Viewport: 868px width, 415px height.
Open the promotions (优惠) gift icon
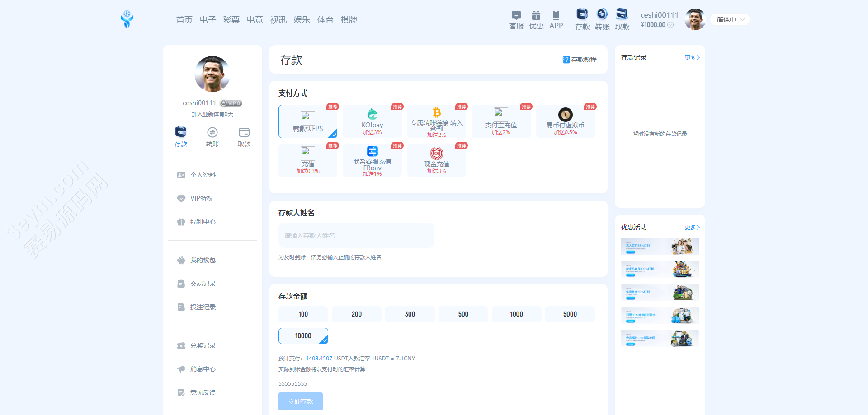(536, 16)
